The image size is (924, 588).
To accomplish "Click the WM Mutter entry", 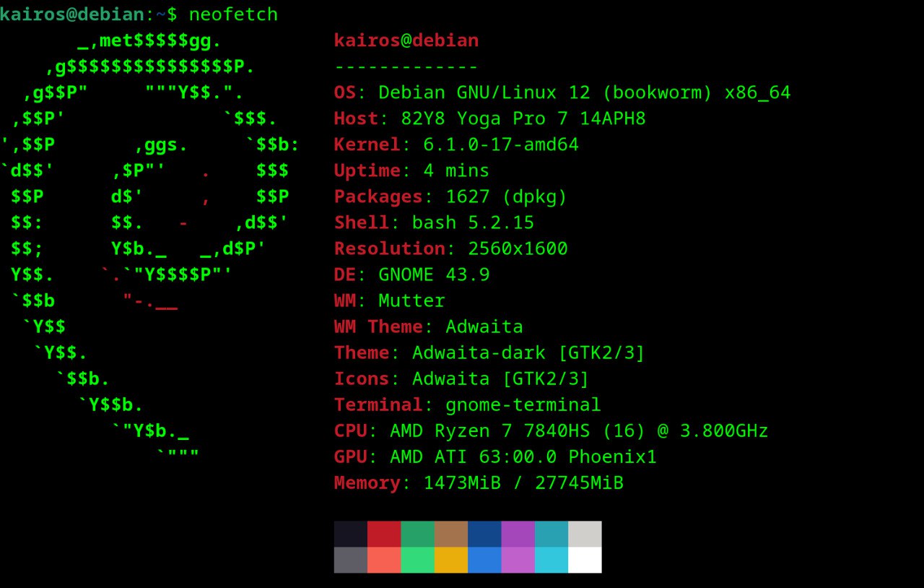I will click(390, 301).
